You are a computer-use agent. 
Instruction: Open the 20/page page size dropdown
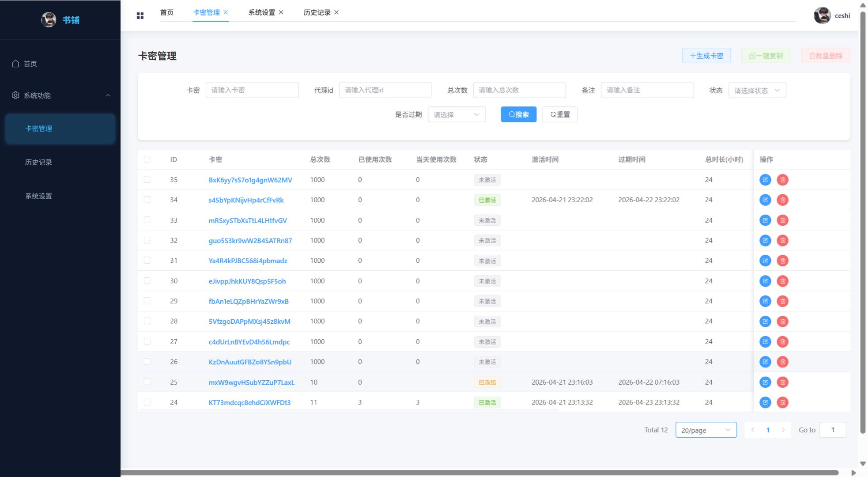coord(706,430)
